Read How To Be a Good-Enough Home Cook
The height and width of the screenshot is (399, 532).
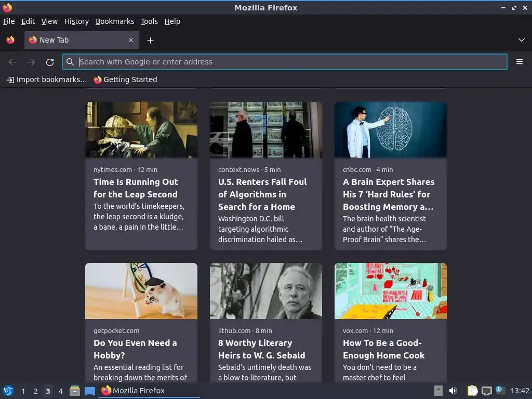(384, 349)
